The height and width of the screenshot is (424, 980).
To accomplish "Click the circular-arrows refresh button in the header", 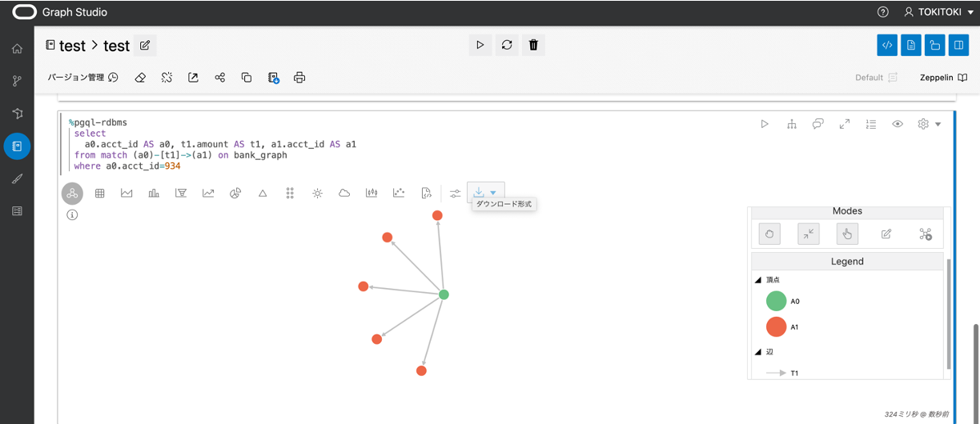I will 507,45.
